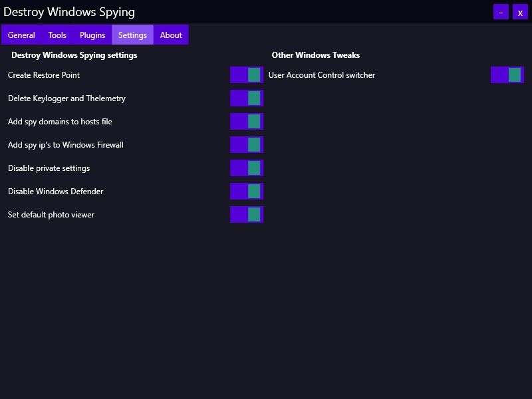Screen dimensions: 532x399
Task: Go to the About tab
Action: pos(171,35)
